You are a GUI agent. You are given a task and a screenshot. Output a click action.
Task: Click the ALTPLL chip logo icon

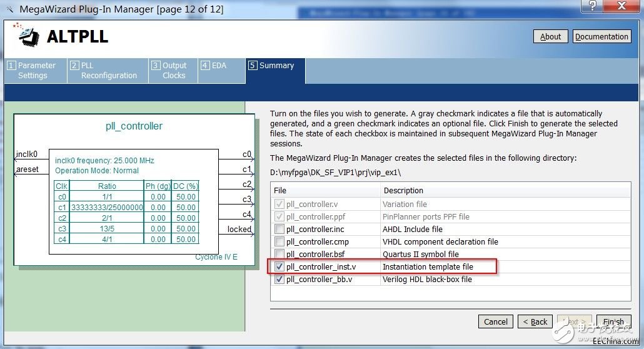click(27, 36)
